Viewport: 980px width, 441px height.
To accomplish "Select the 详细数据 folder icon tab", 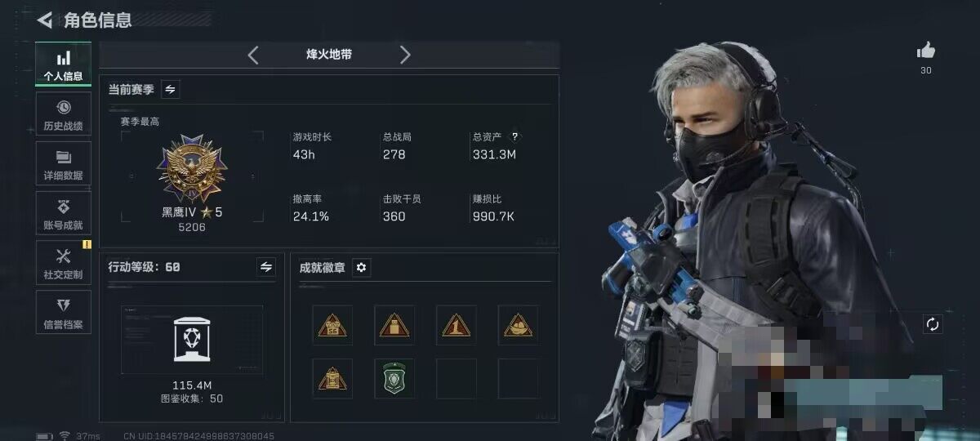I will 63,164.
